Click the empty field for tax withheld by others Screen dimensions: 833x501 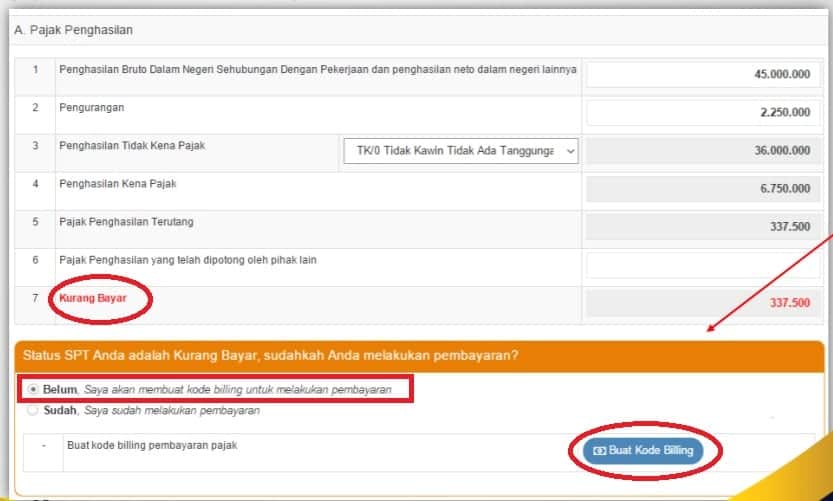point(703,265)
